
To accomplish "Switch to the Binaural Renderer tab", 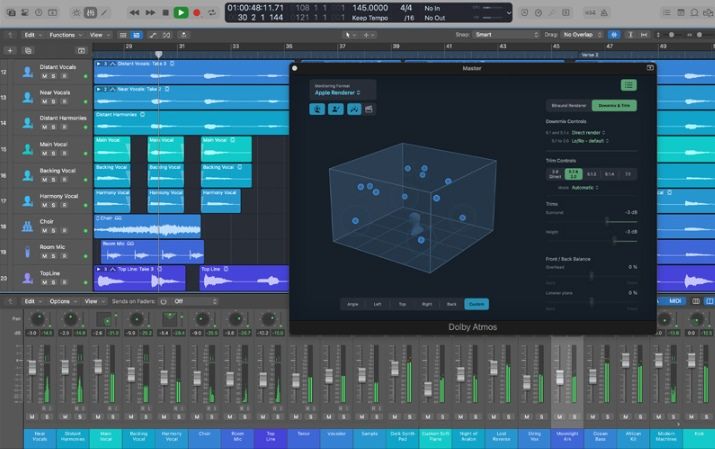I will [567, 105].
